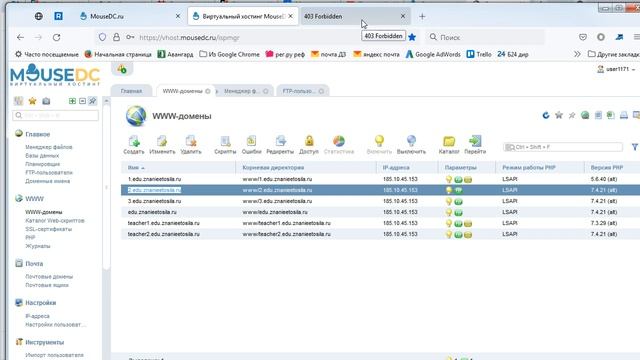This screenshot has height=360, width=640.
Task: Click the sidebar search field
Action: 56,116
